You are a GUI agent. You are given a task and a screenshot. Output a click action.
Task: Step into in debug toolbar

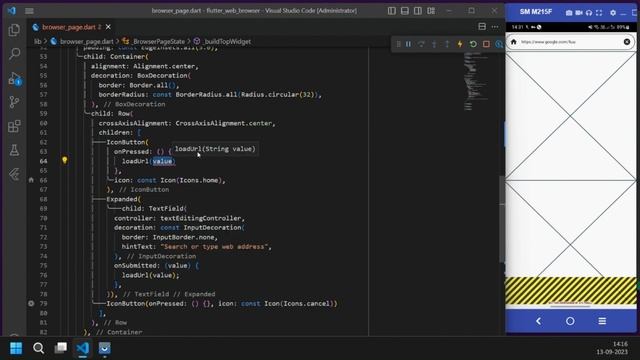[434, 44]
